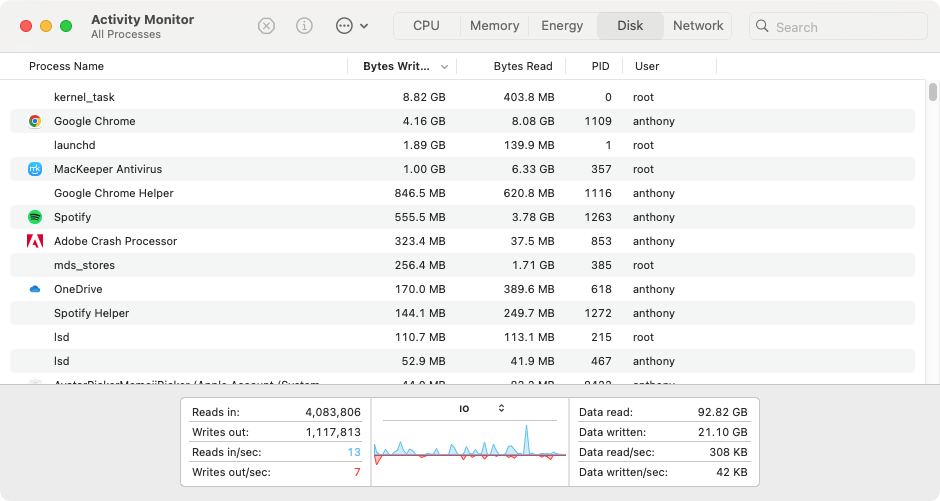
Task: Select the lsd process with PID 215
Action: [x=462, y=337]
